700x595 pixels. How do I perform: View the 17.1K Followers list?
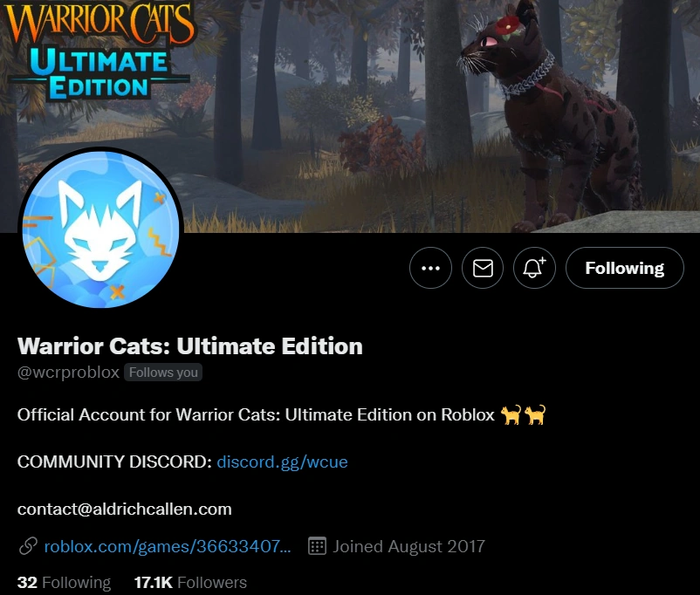pyautogui.click(x=190, y=583)
